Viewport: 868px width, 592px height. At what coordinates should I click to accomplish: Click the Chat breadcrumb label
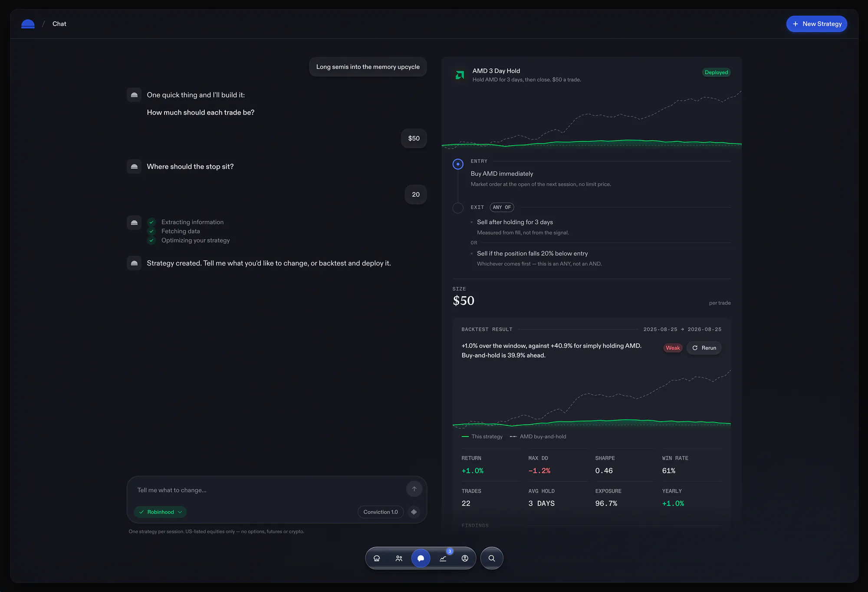tap(59, 24)
